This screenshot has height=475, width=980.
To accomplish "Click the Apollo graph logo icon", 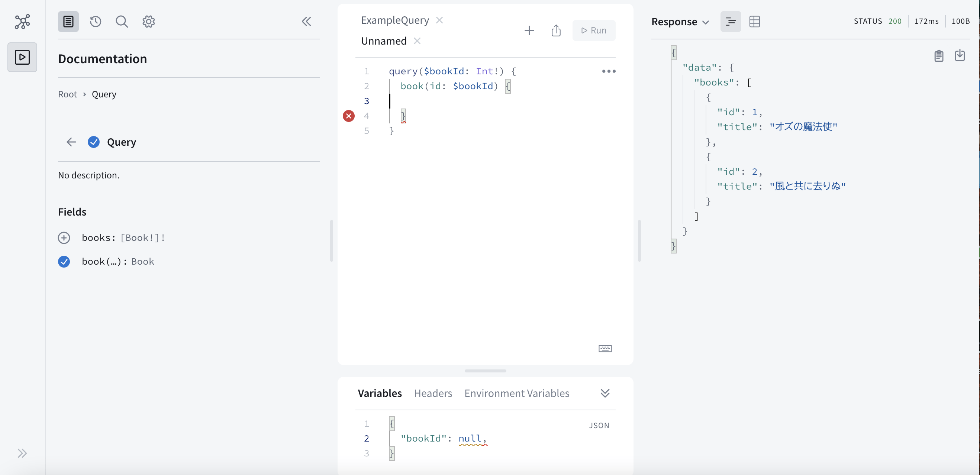I will point(22,22).
